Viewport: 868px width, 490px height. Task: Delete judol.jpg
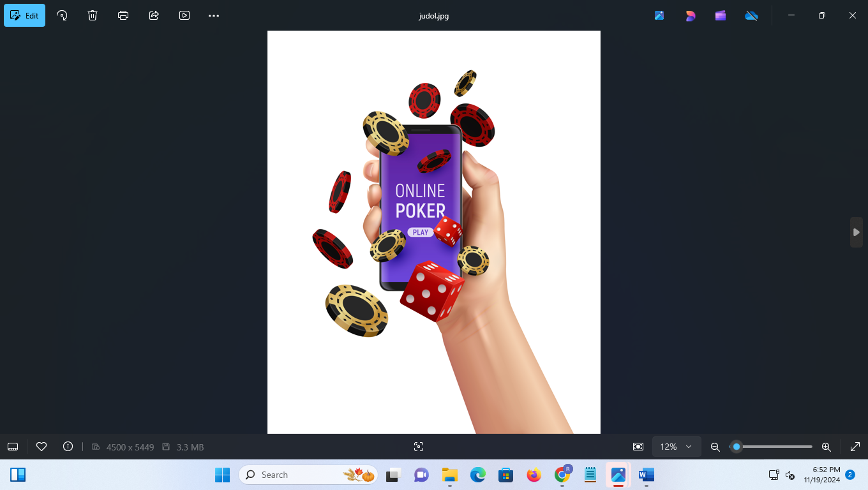[92, 15]
